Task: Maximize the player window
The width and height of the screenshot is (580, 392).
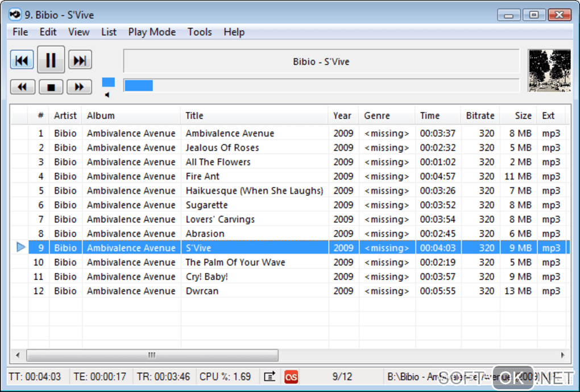Action: (534, 15)
